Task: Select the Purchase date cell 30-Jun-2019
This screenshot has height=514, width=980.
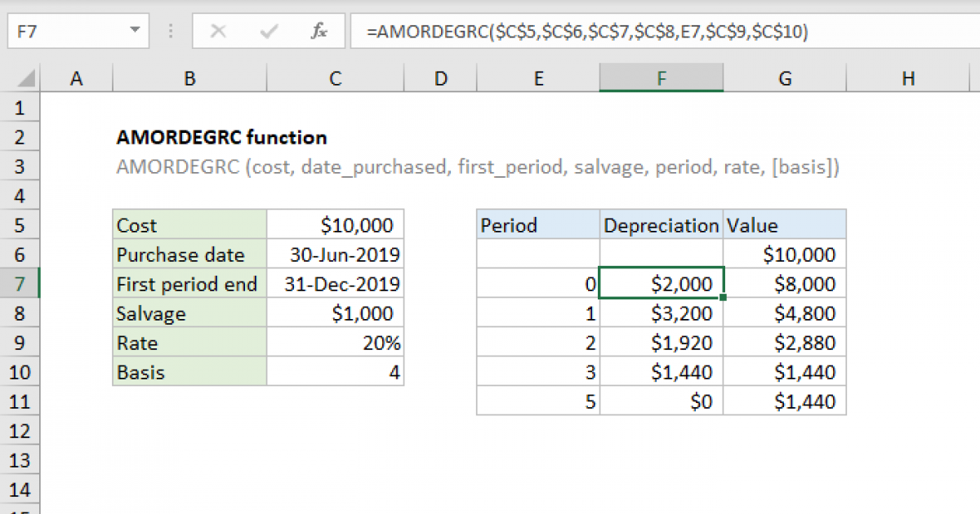Action: click(335, 254)
